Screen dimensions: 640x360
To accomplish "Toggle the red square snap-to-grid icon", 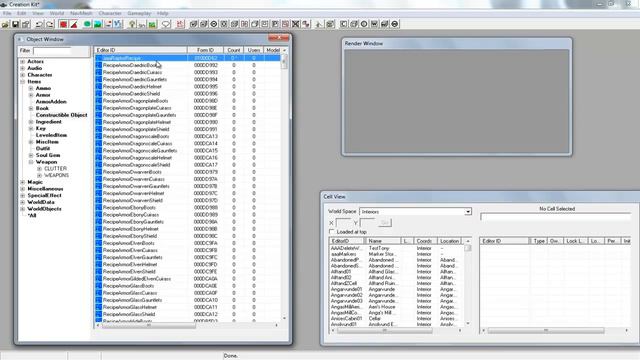I will (63, 24).
